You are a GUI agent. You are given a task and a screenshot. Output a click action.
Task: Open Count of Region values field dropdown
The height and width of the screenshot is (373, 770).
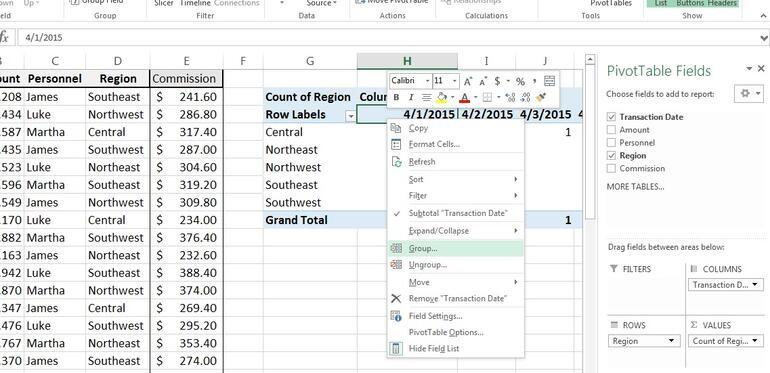coord(754,341)
